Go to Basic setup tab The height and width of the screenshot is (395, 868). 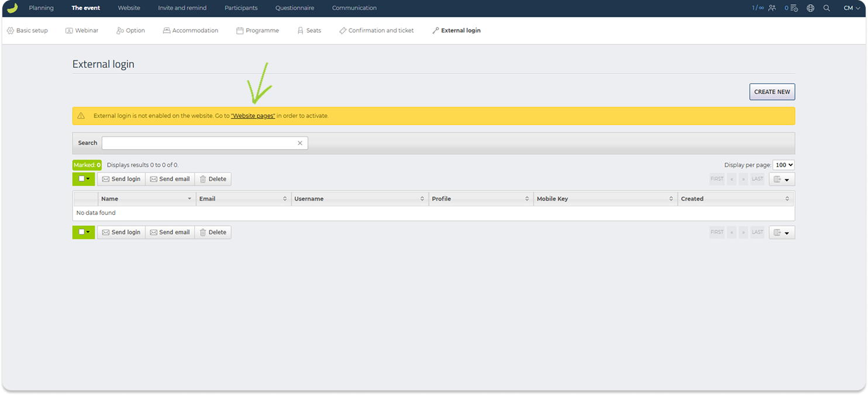point(27,30)
